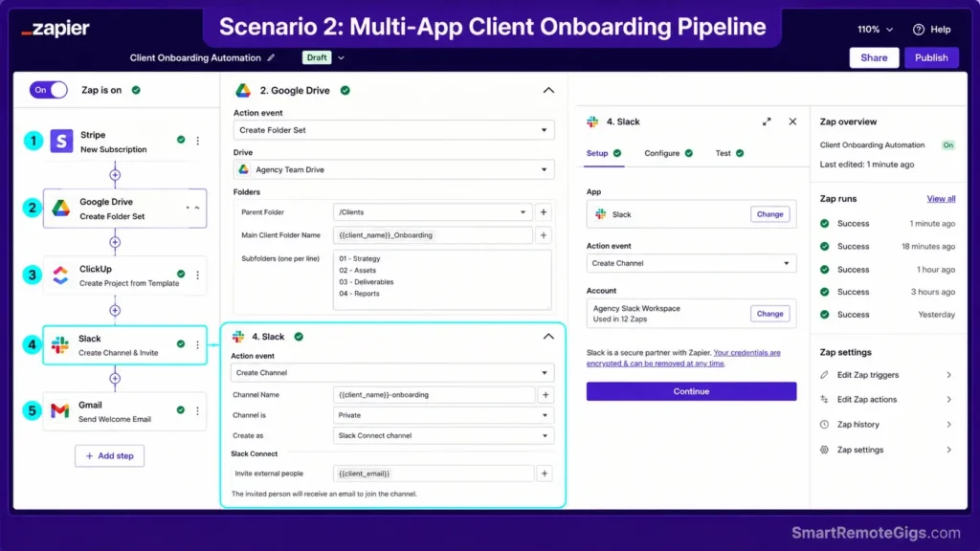Select the Google Drive icon in step 2 list

60,208
